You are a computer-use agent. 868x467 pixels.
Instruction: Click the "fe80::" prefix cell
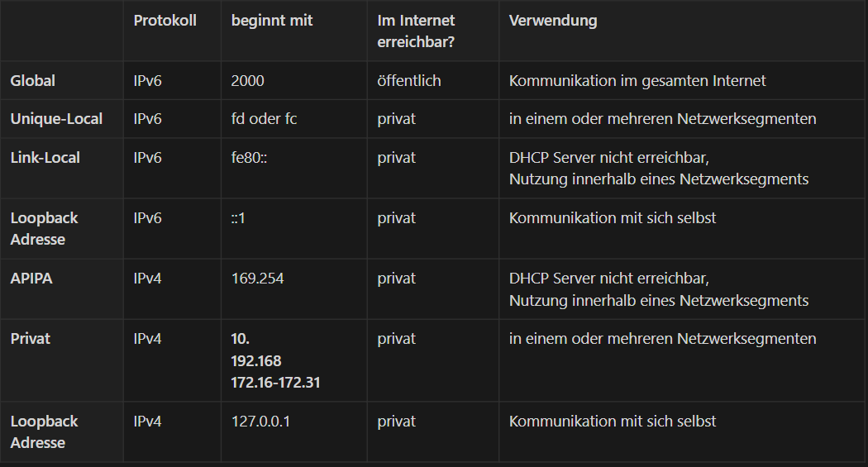(x=249, y=157)
